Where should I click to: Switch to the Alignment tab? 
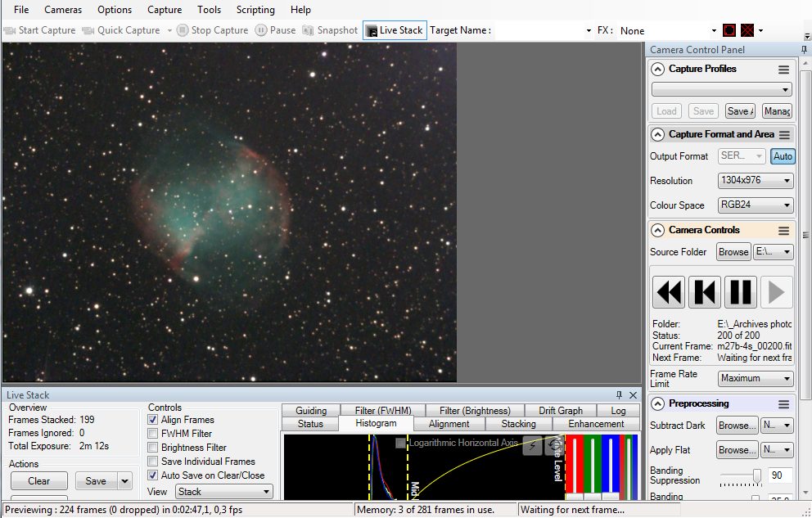(x=449, y=424)
